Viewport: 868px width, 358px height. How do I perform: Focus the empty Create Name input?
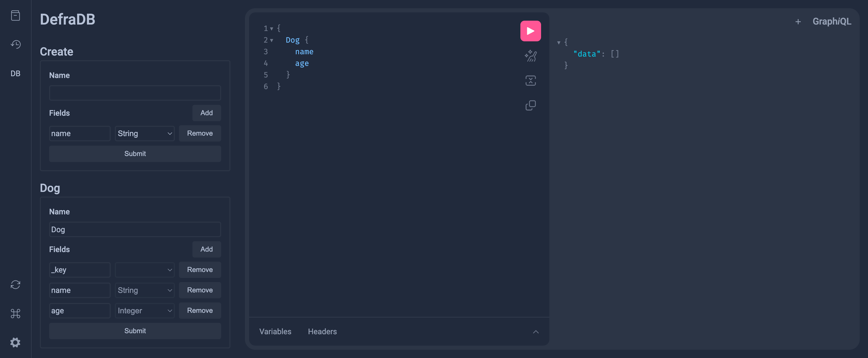135,93
